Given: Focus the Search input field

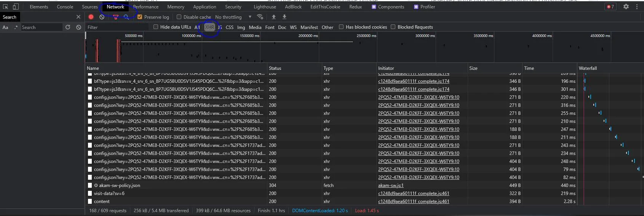Looking at the screenshot, I should 41,27.
